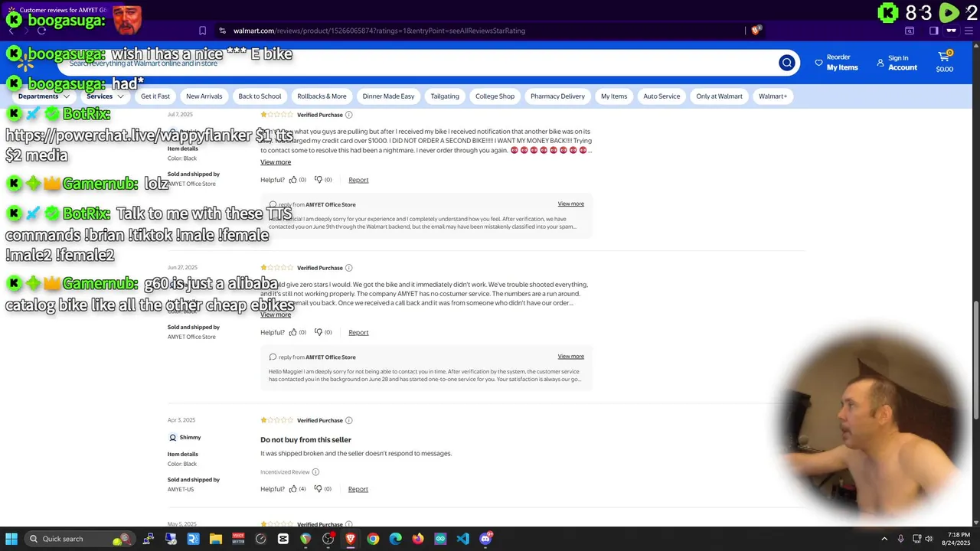The image size is (980, 551).
Task: Select the Pharmacy Delivery menu pill
Action: (x=557, y=96)
